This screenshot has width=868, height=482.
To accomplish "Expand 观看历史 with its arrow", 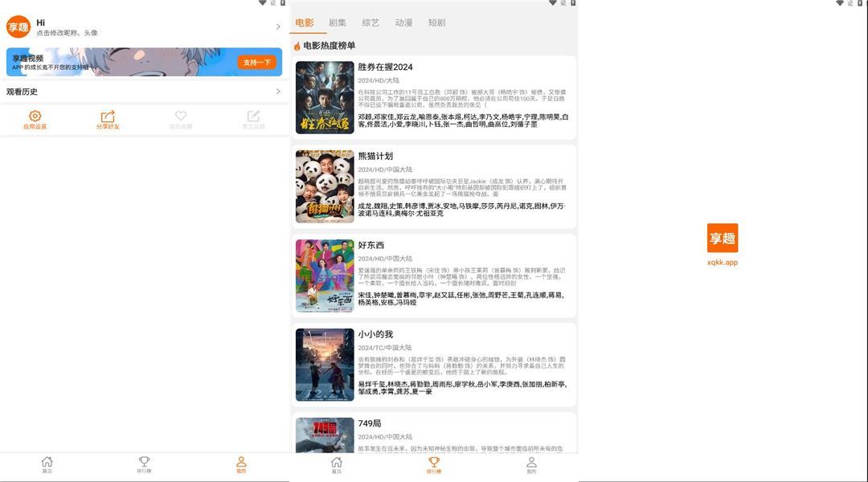I will click(278, 92).
